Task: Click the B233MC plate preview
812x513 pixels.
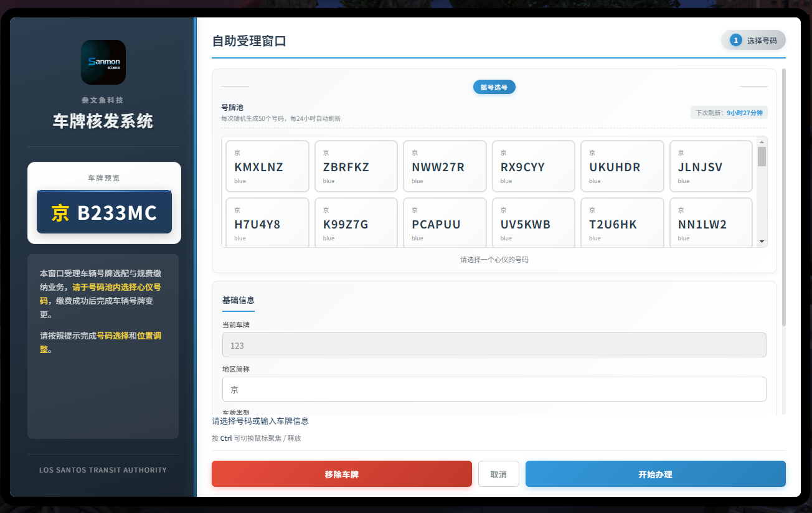Action: (104, 212)
